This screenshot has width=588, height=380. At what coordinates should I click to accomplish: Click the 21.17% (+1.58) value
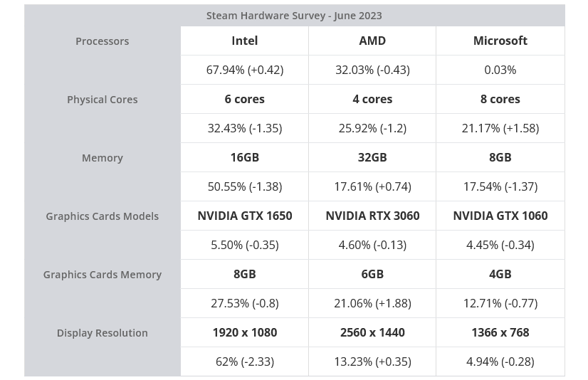point(500,128)
